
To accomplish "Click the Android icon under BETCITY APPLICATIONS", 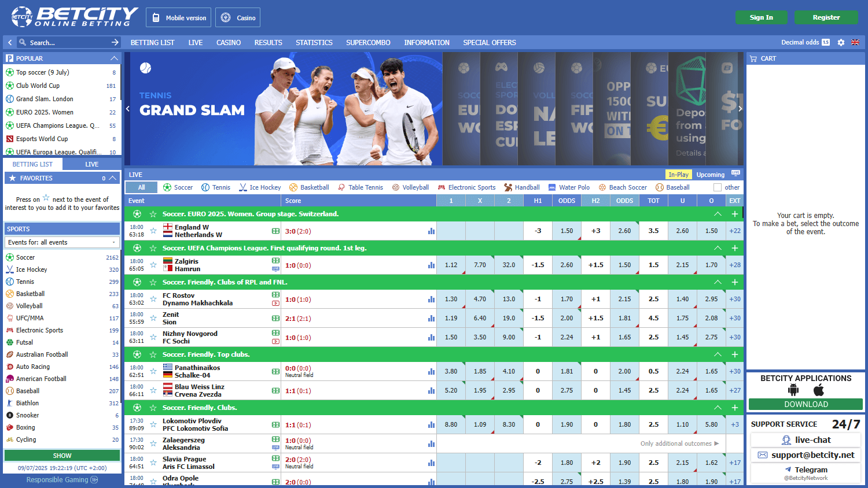I will (793, 390).
